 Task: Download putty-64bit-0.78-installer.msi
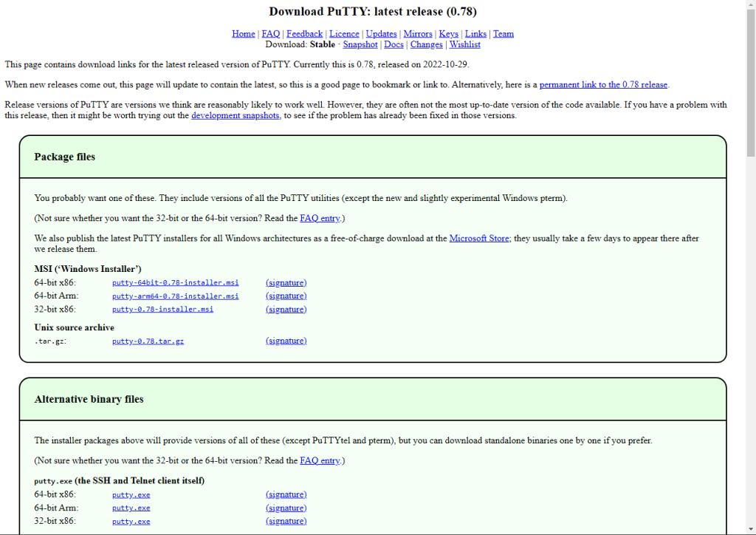176,283
